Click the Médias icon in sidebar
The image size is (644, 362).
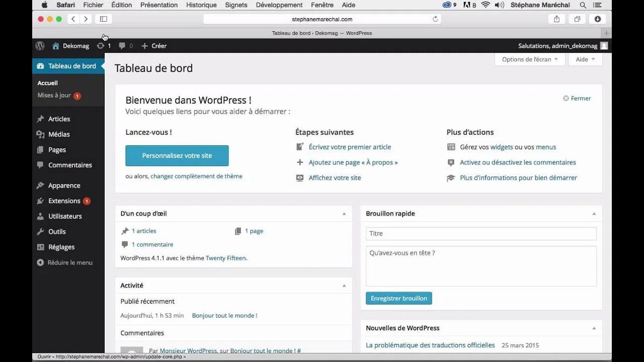click(x=40, y=134)
